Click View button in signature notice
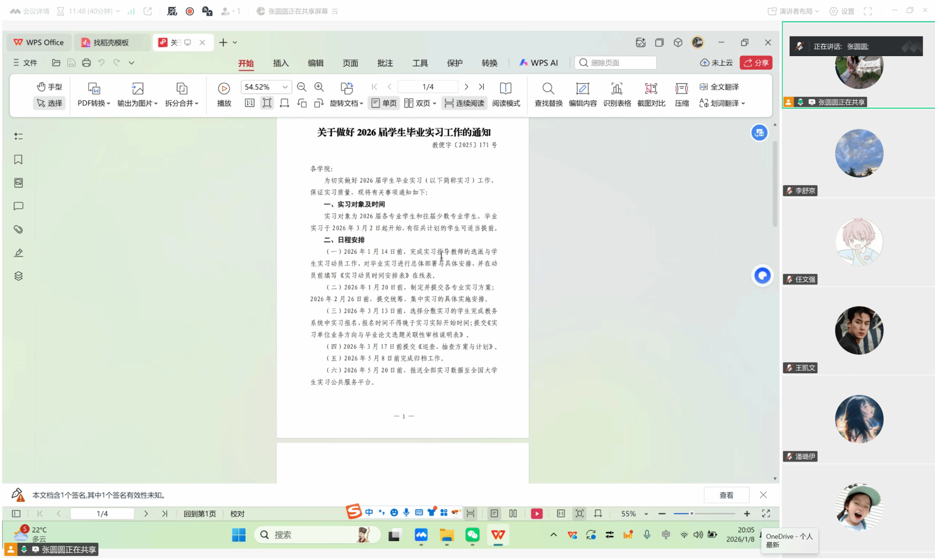935x560 pixels. [726, 495]
